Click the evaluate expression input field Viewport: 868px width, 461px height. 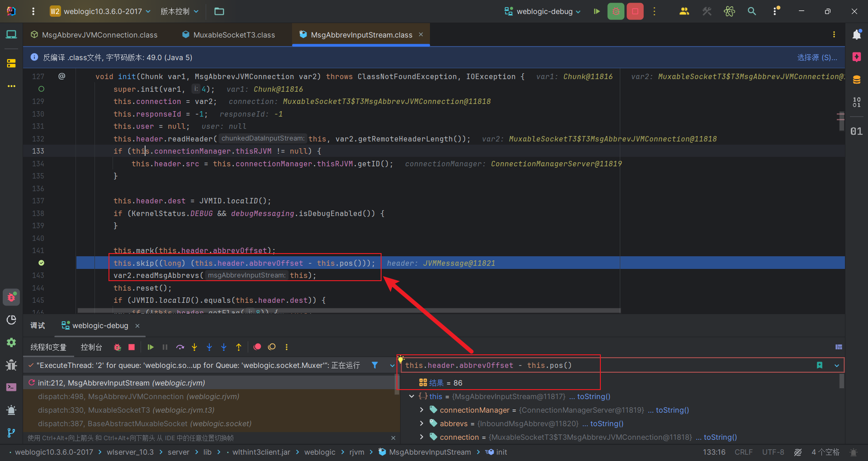coord(606,365)
